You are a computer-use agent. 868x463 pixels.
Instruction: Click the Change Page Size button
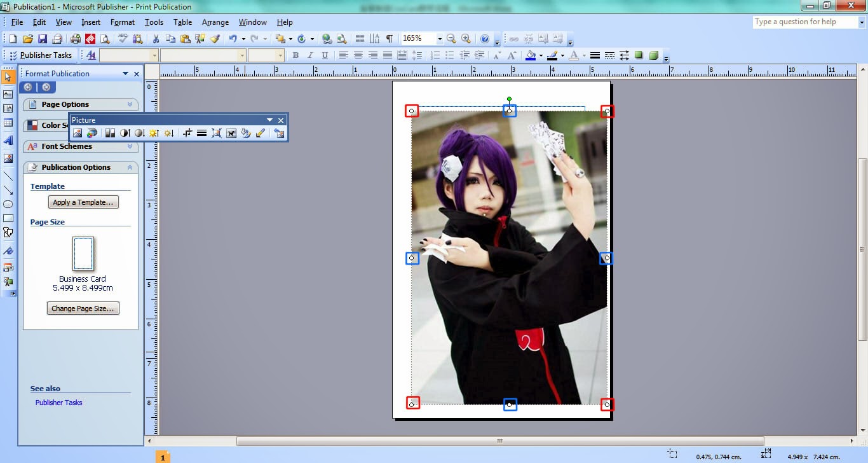(x=83, y=308)
